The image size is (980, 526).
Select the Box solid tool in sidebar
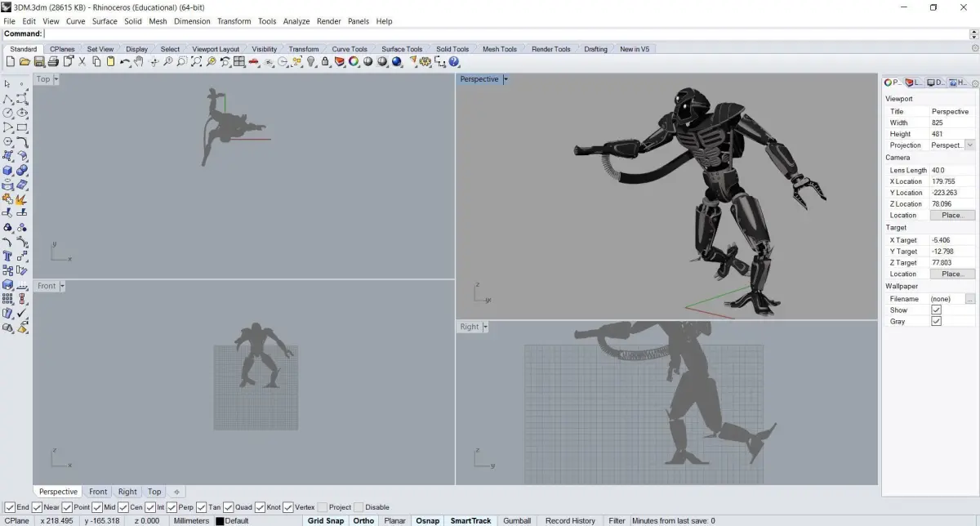7,170
